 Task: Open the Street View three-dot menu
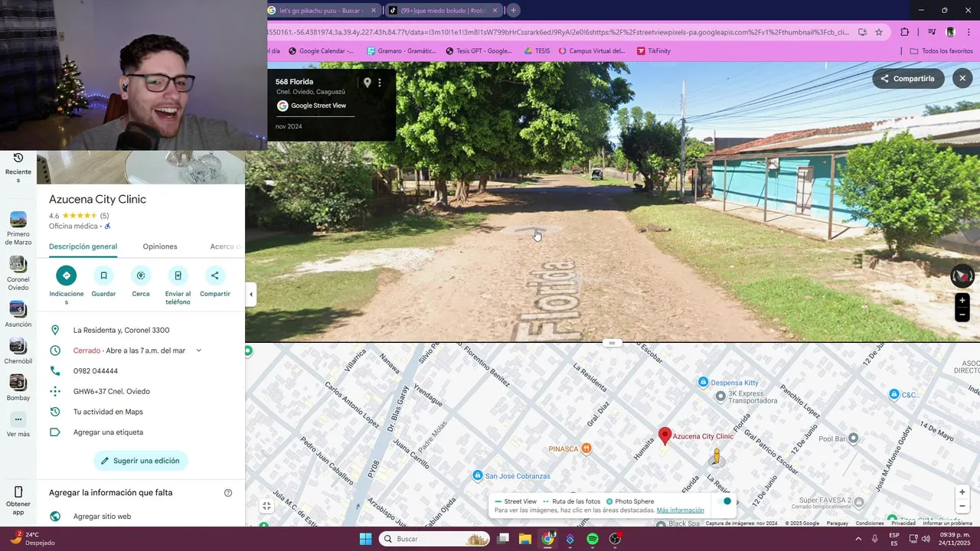[380, 83]
